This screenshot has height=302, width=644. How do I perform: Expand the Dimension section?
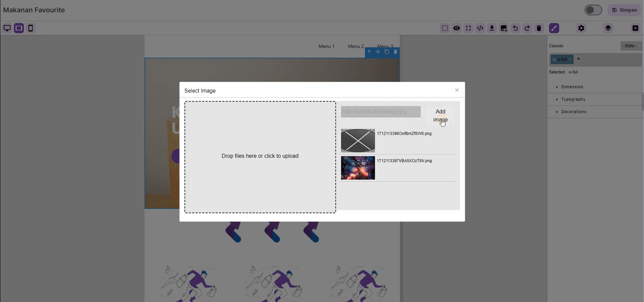click(572, 87)
